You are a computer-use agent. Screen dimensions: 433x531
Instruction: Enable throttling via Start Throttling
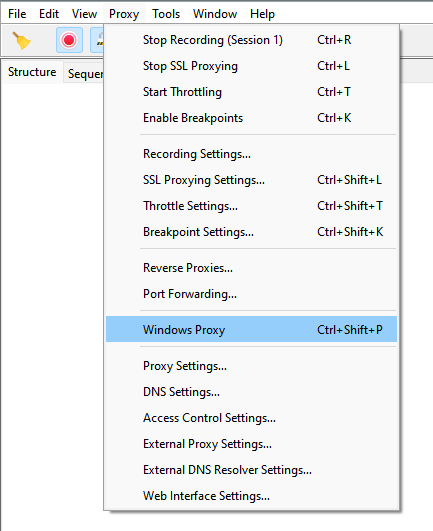251,92
